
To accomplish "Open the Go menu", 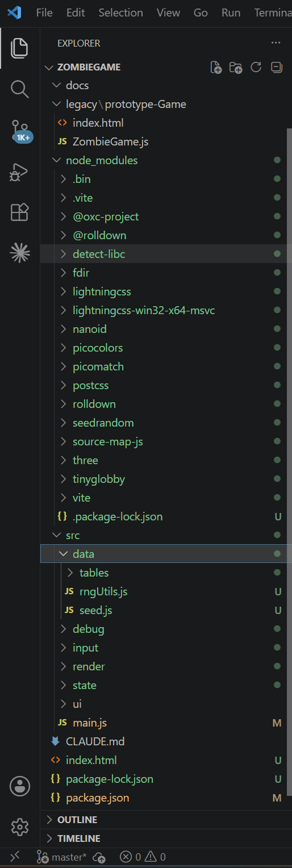I will pos(201,12).
